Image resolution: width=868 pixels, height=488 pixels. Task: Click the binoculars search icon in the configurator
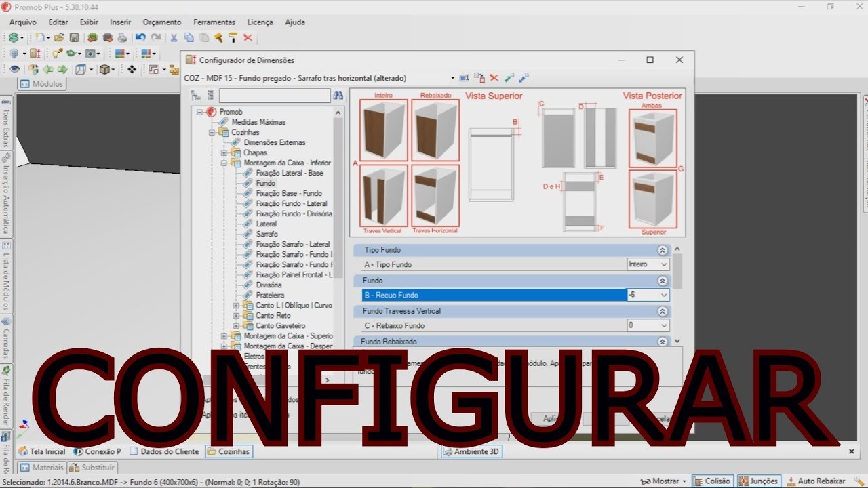click(x=338, y=96)
